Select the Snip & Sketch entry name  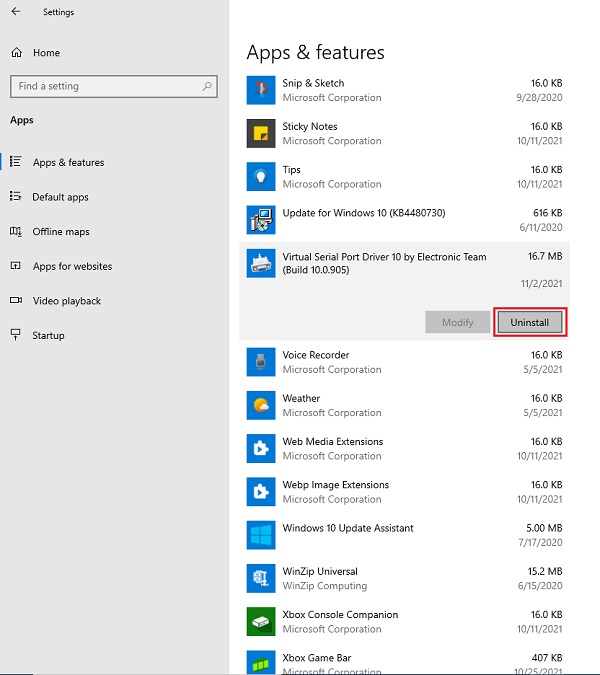(x=313, y=83)
